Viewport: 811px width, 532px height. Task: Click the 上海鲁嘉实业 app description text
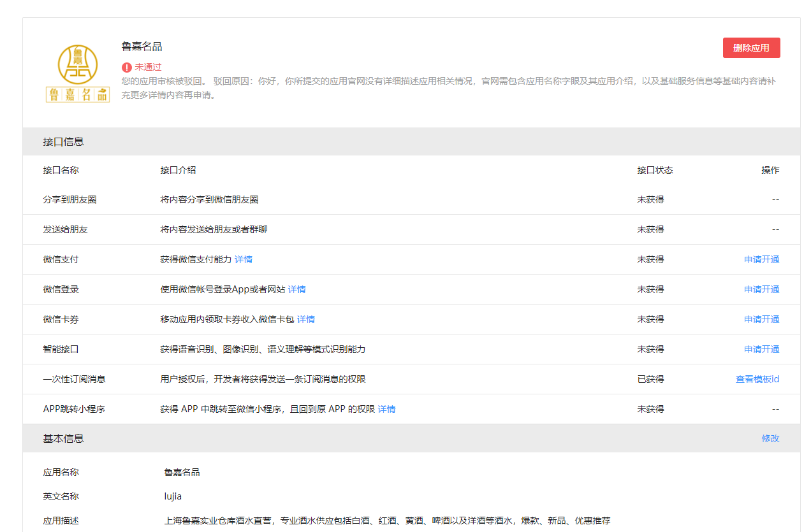tap(387, 521)
